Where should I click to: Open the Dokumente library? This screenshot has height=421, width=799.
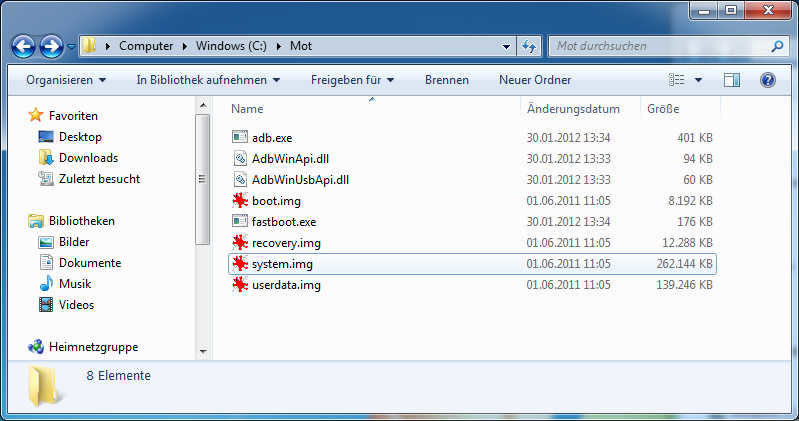point(90,262)
